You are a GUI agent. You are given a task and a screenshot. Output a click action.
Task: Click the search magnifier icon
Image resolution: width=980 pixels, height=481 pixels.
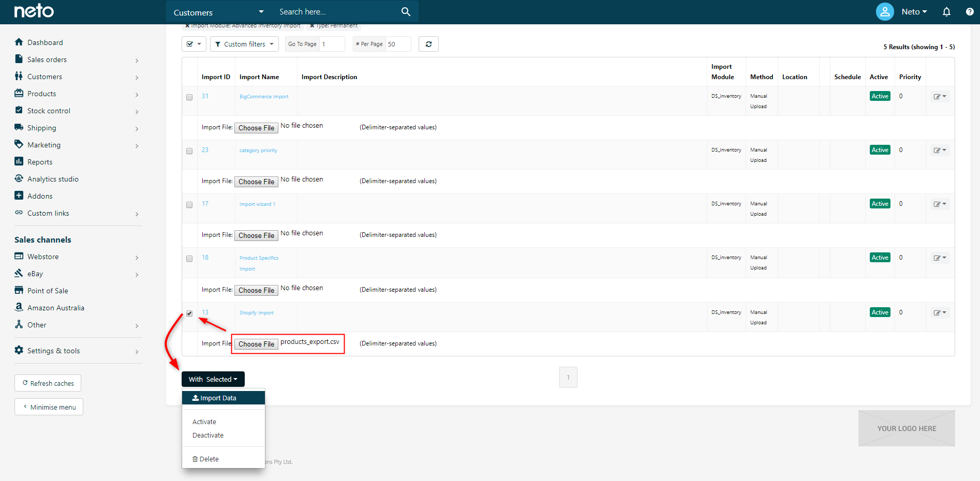point(406,11)
